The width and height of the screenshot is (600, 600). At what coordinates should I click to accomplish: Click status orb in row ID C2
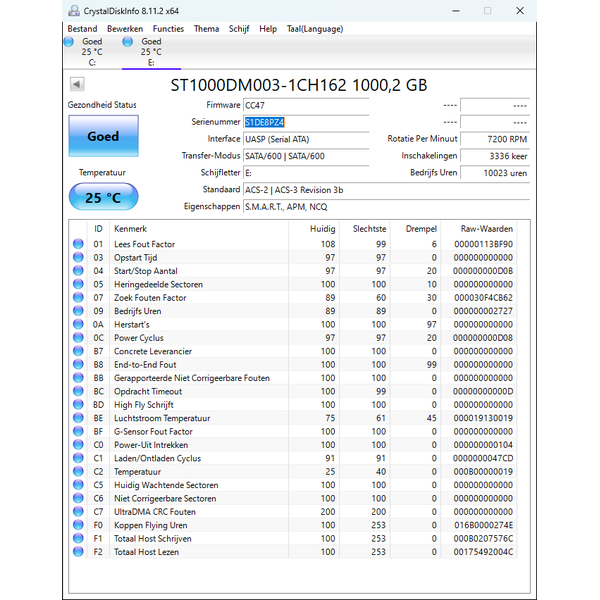(78, 471)
